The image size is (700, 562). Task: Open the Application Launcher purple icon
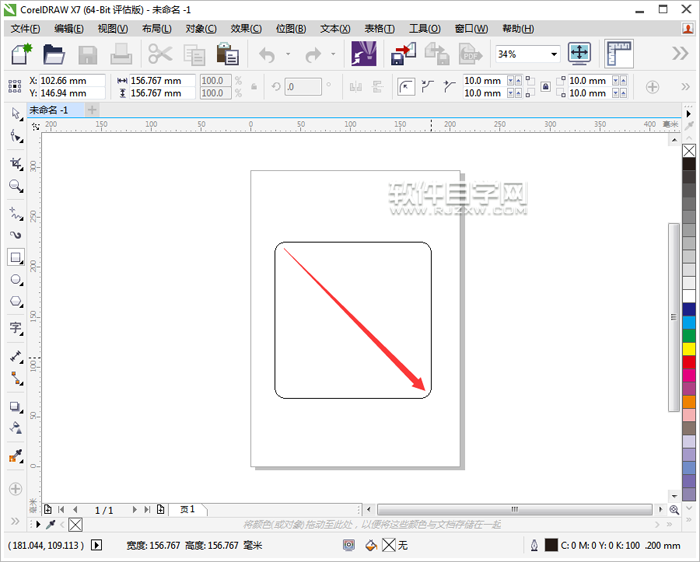coord(363,54)
